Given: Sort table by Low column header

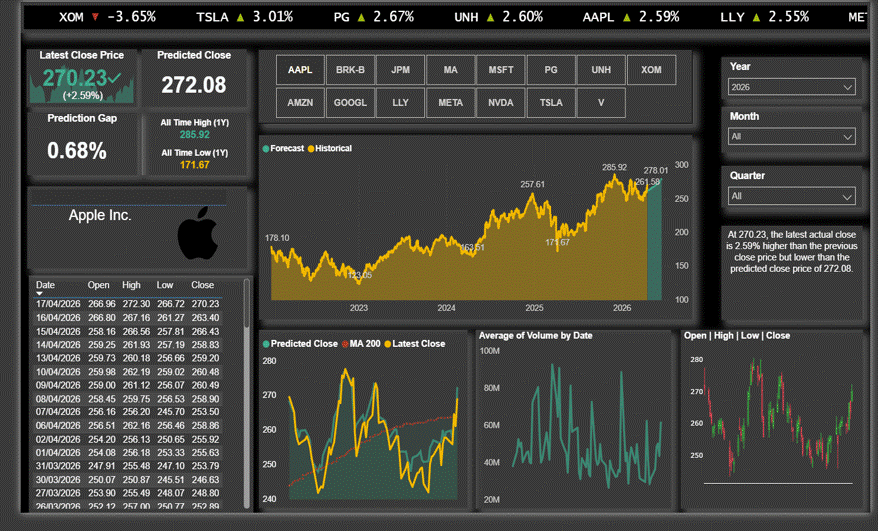Looking at the screenshot, I should coord(165,285).
